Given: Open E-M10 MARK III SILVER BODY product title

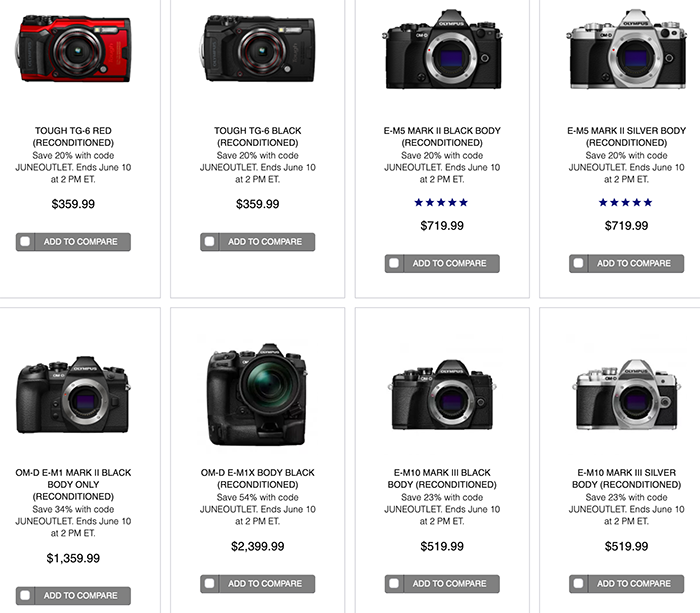Looking at the screenshot, I should pyautogui.click(x=626, y=479).
